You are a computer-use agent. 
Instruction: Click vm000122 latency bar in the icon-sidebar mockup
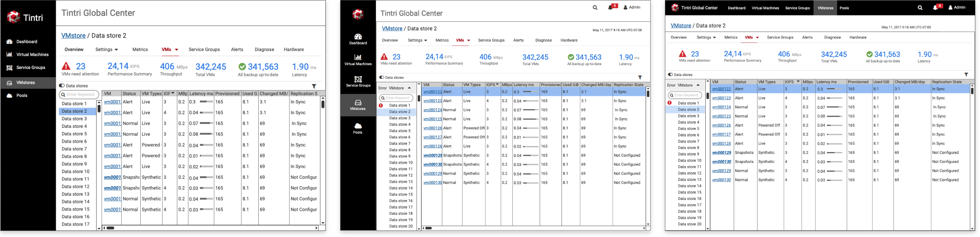click(531, 92)
